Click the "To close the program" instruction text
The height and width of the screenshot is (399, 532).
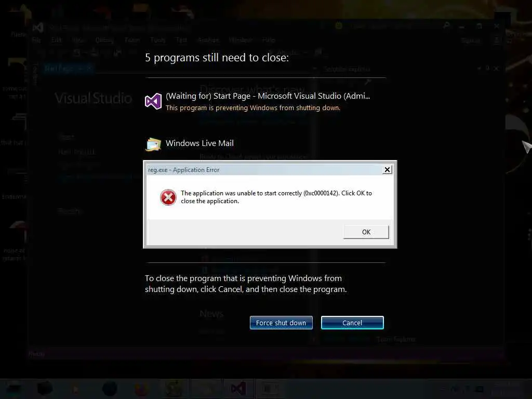click(246, 284)
